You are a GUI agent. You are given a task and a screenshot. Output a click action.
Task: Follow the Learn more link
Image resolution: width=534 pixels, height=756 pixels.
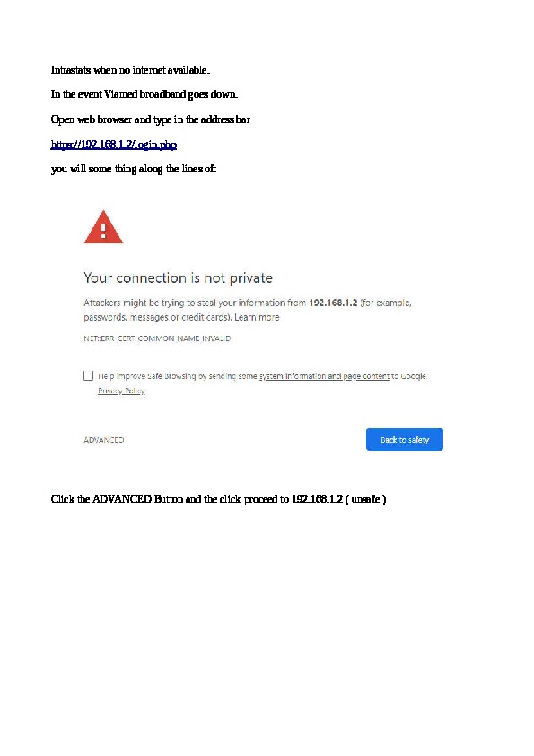tap(257, 317)
